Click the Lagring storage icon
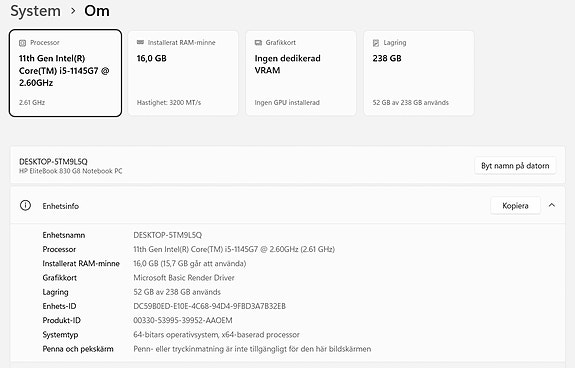 (x=376, y=43)
